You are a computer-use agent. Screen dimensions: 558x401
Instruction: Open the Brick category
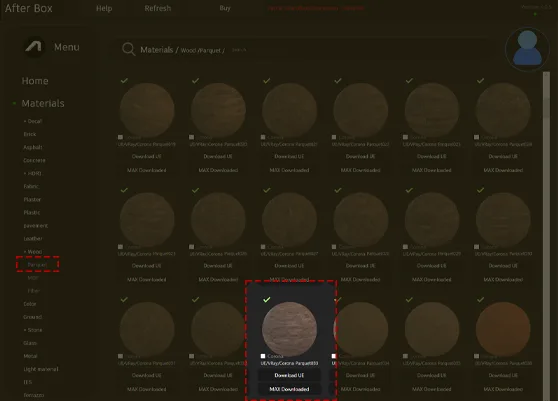pyautogui.click(x=30, y=134)
